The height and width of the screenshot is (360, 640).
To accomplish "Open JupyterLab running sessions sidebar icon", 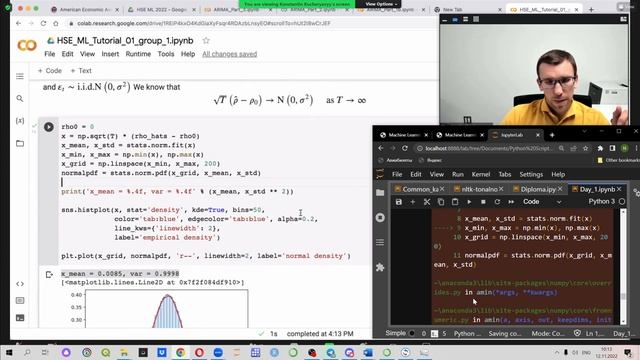I will [380, 218].
